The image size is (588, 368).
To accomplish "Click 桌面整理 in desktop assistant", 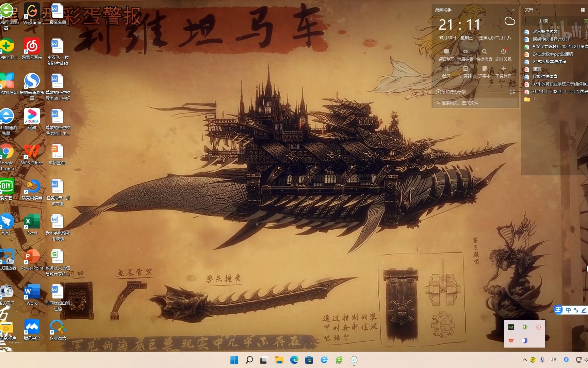I will tap(446, 55).
